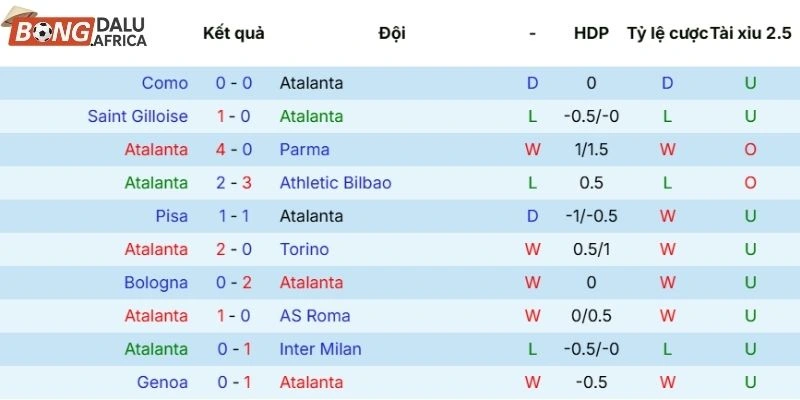Click the soccer ball in the logo

click(42, 33)
